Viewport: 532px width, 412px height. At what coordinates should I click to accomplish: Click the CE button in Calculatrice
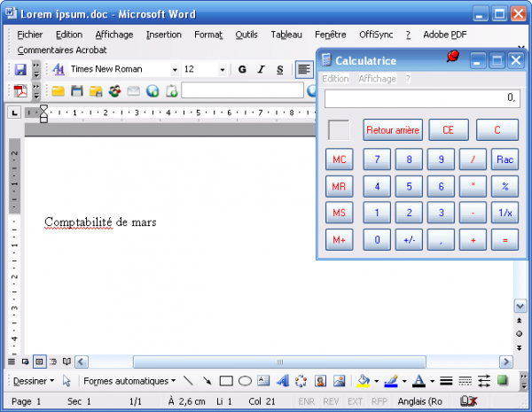(449, 130)
